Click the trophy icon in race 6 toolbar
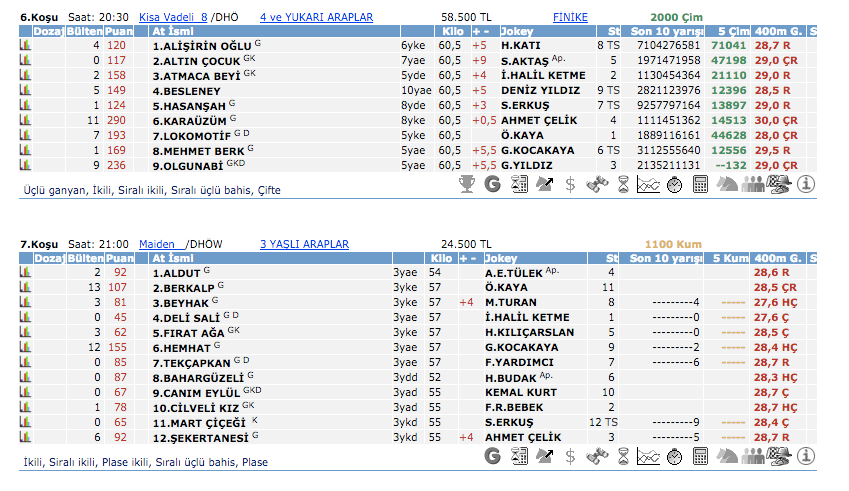The height and width of the screenshot is (491, 849). 466,184
